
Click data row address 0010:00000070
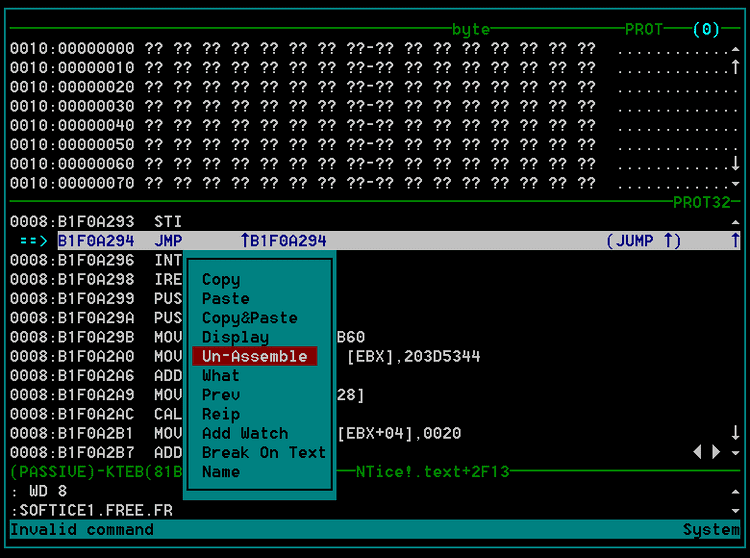[x=72, y=183]
